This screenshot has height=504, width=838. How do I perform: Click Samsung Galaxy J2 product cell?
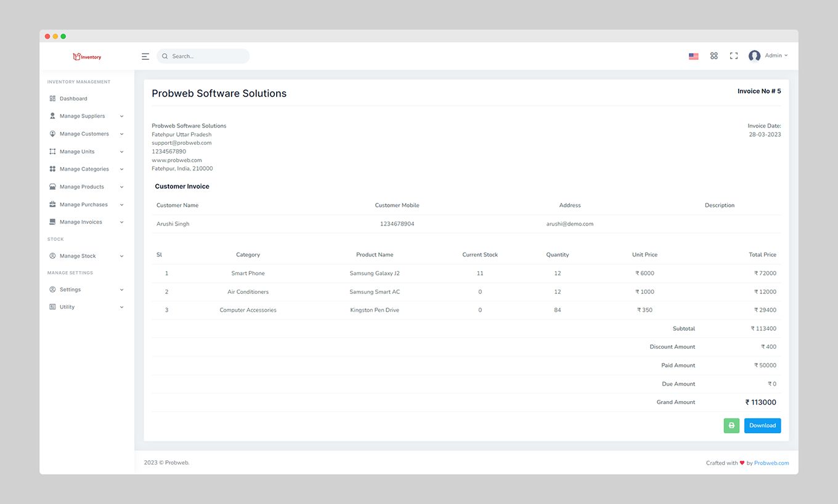pos(375,273)
